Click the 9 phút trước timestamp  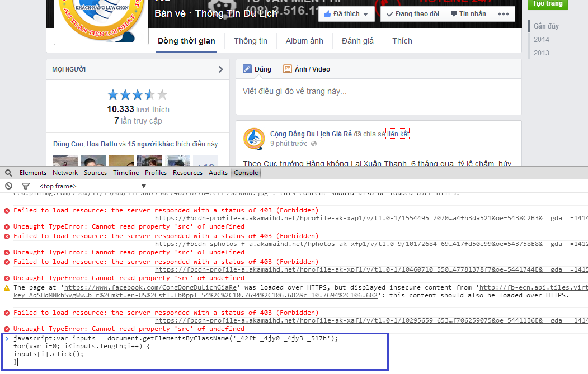[289, 144]
